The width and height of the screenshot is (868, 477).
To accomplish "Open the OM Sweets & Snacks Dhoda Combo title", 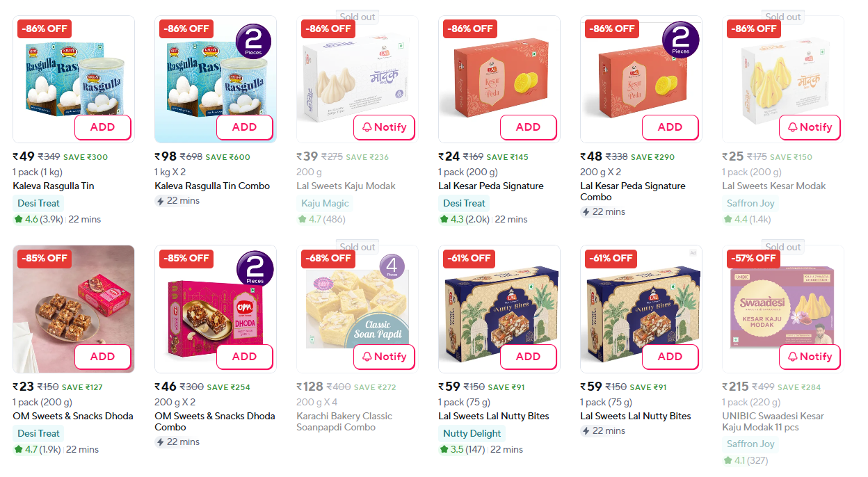I will 215,421.
